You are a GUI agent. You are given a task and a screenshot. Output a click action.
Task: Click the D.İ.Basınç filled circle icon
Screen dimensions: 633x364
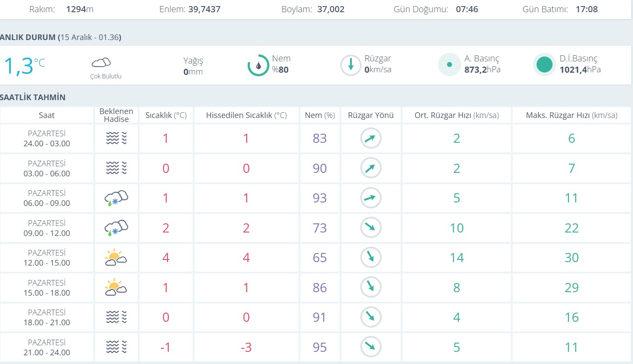pos(545,65)
